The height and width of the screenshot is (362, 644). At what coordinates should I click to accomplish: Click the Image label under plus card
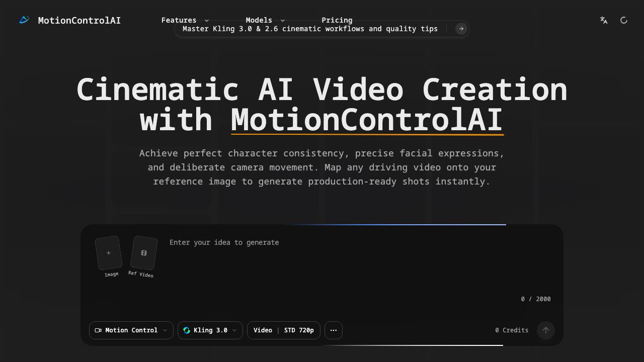point(112,275)
